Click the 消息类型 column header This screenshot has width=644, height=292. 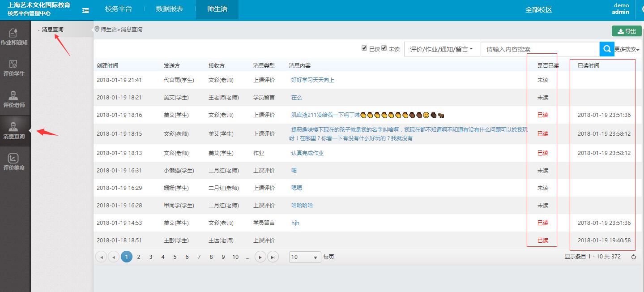[x=264, y=66]
